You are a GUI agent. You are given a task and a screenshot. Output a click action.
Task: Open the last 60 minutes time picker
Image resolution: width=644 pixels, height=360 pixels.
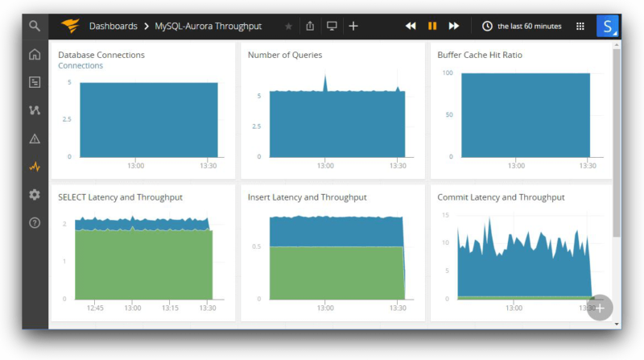pos(522,26)
